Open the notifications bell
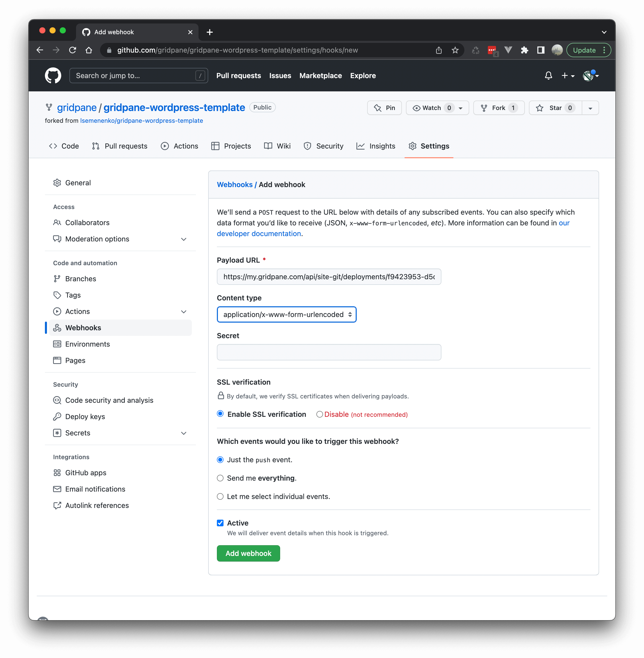 (548, 76)
